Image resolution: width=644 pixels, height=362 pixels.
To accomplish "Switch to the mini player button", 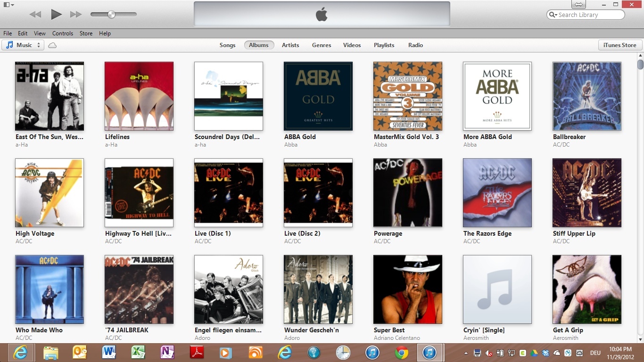I will pos(578,4).
